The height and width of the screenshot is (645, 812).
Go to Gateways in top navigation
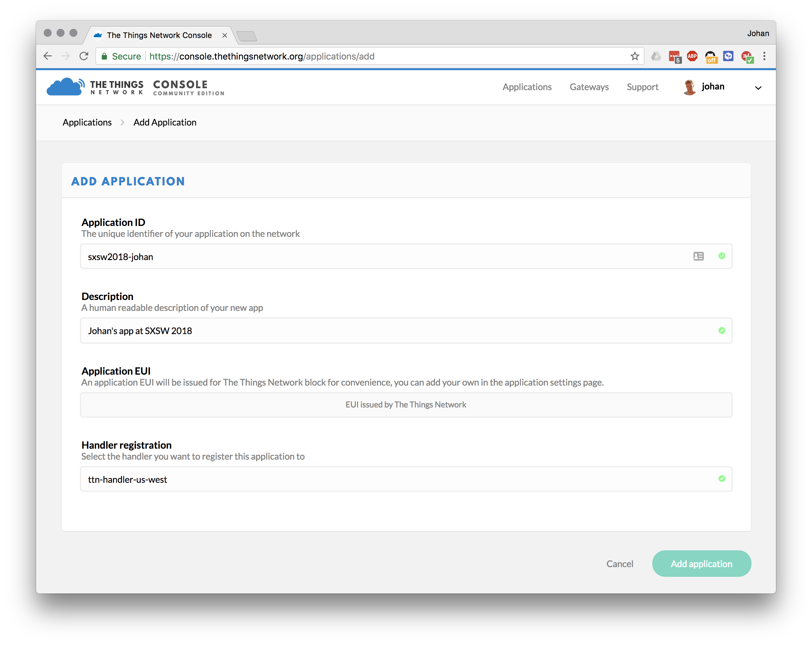(589, 87)
